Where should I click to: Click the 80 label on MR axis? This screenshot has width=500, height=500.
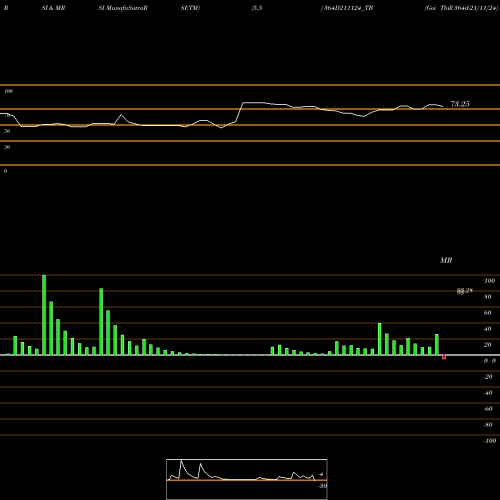click(x=488, y=297)
